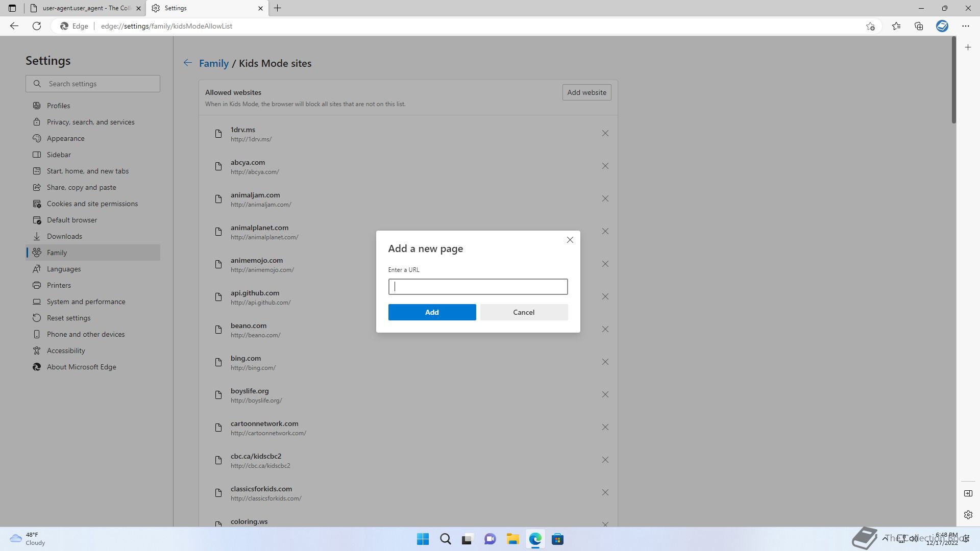
Task: Open Cookies and site permissions
Action: [93, 204]
